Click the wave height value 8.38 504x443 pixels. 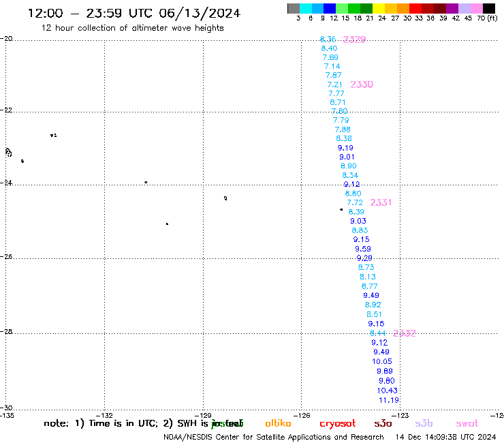pos(344,138)
